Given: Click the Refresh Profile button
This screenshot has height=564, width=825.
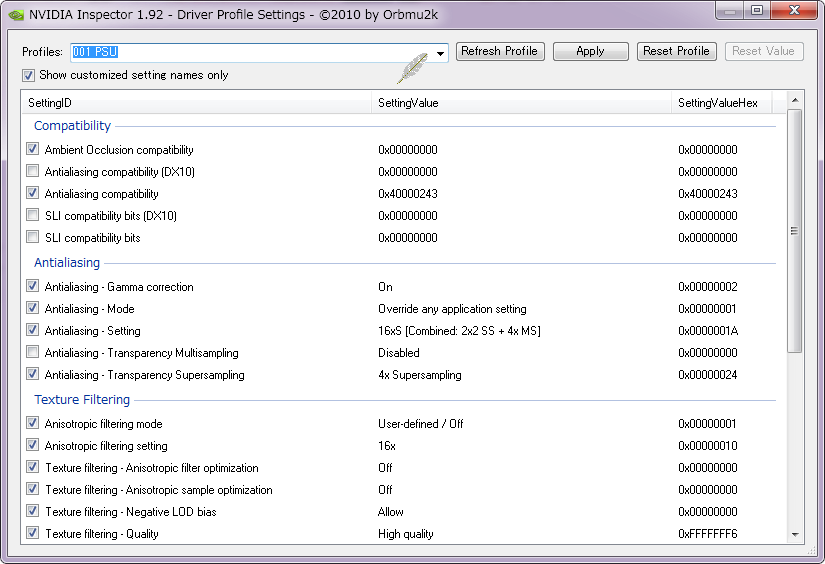Looking at the screenshot, I should coord(500,52).
